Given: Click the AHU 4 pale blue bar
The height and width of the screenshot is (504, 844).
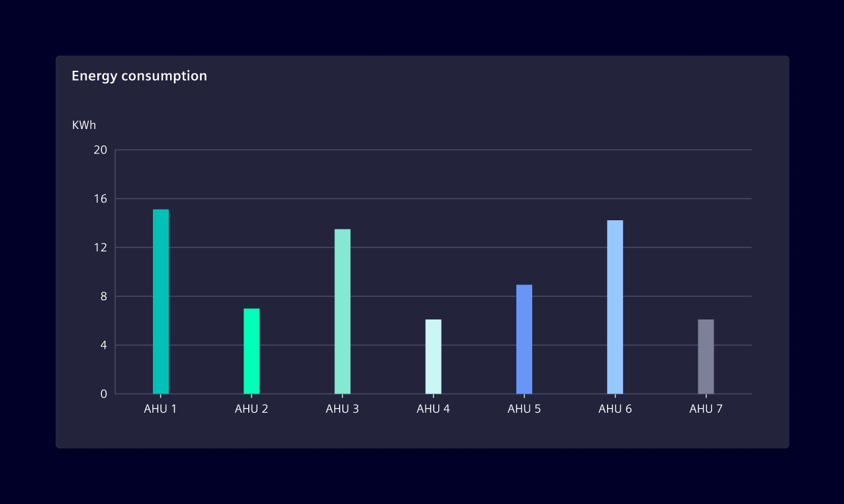Looking at the screenshot, I should (x=433, y=357).
